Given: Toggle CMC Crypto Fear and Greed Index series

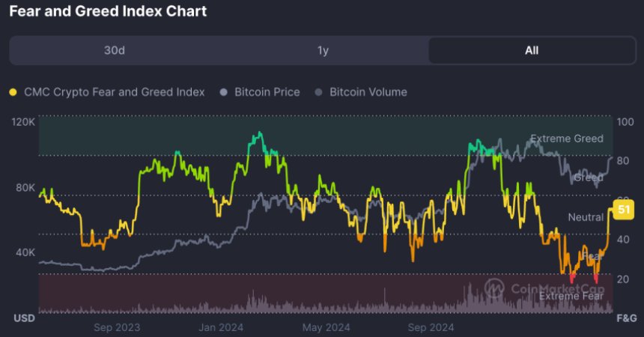Looking at the screenshot, I should click(x=114, y=92).
